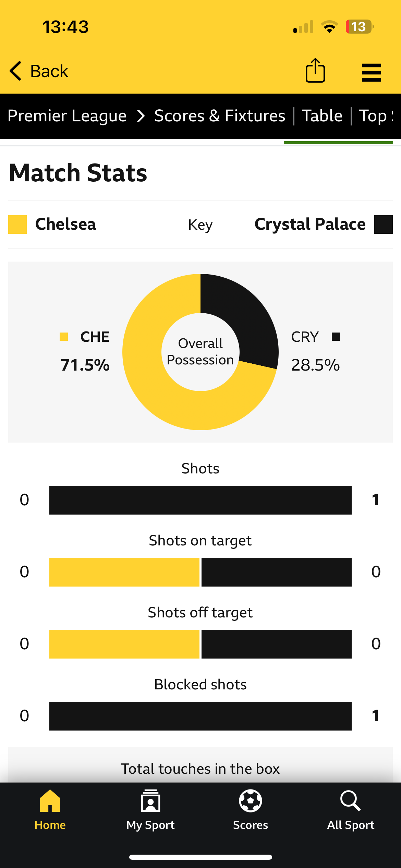This screenshot has height=868, width=401.
Task: Open All Sport search icon
Action: [x=350, y=801]
